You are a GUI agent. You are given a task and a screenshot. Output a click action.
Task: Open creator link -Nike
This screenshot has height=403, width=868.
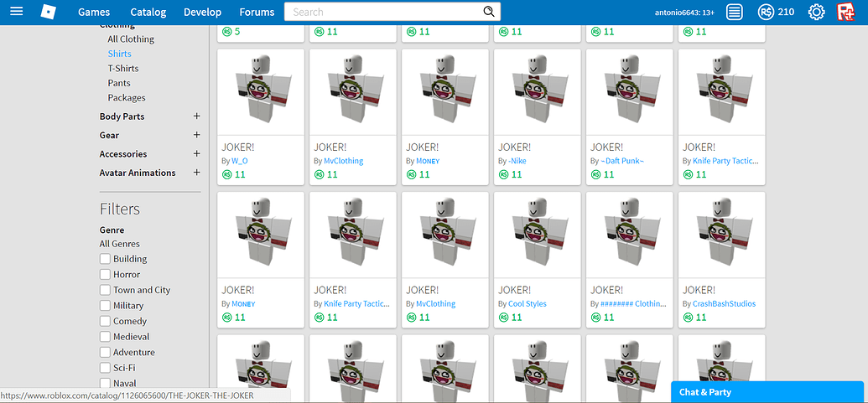pyautogui.click(x=517, y=161)
